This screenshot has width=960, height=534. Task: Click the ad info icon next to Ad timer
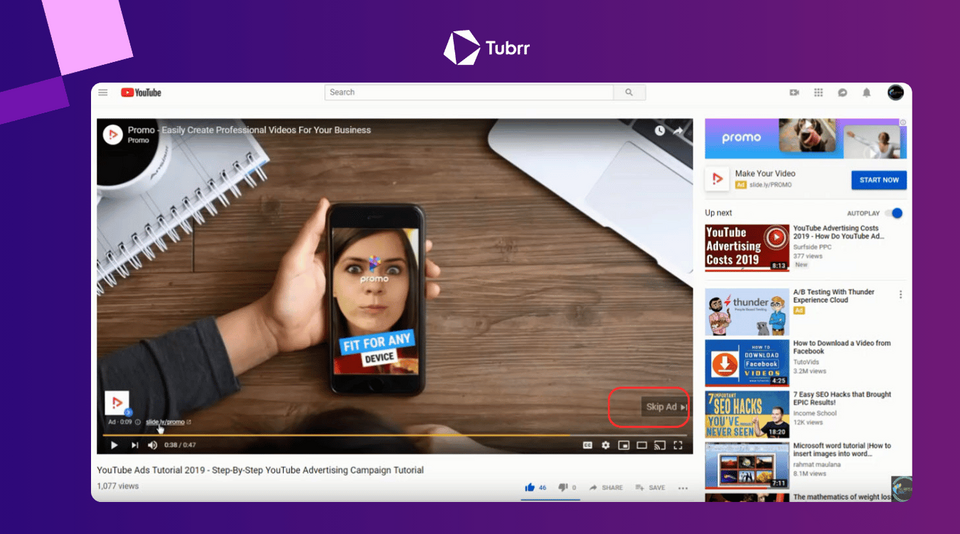click(x=138, y=422)
